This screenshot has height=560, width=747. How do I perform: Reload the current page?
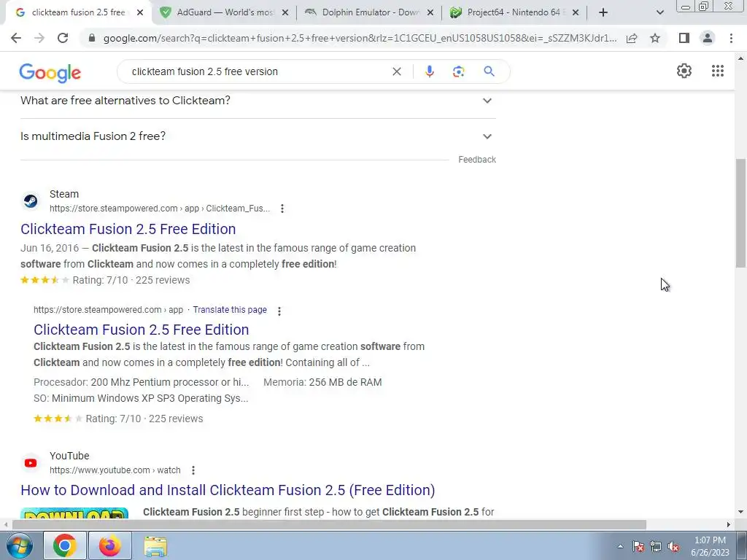coord(63,38)
